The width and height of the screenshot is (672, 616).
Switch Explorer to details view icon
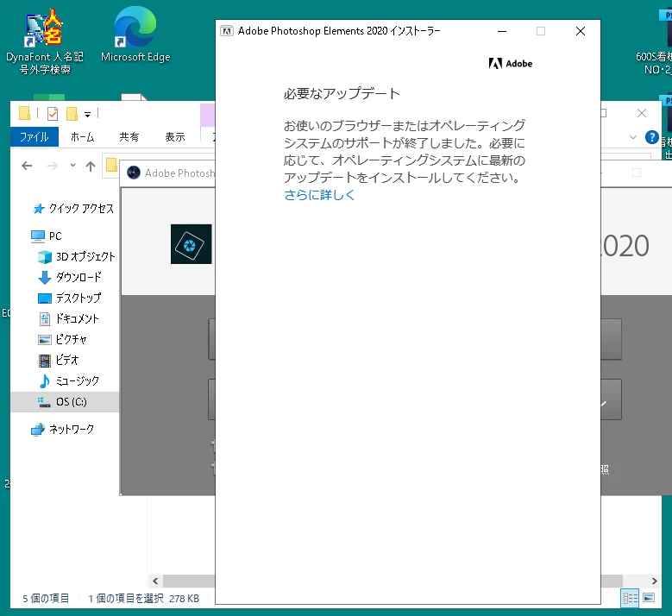630,598
